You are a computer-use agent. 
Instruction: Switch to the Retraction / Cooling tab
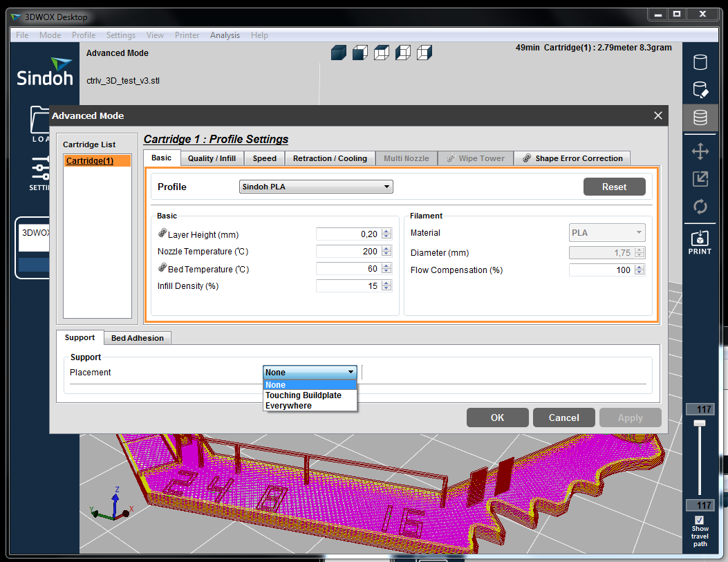(330, 158)
